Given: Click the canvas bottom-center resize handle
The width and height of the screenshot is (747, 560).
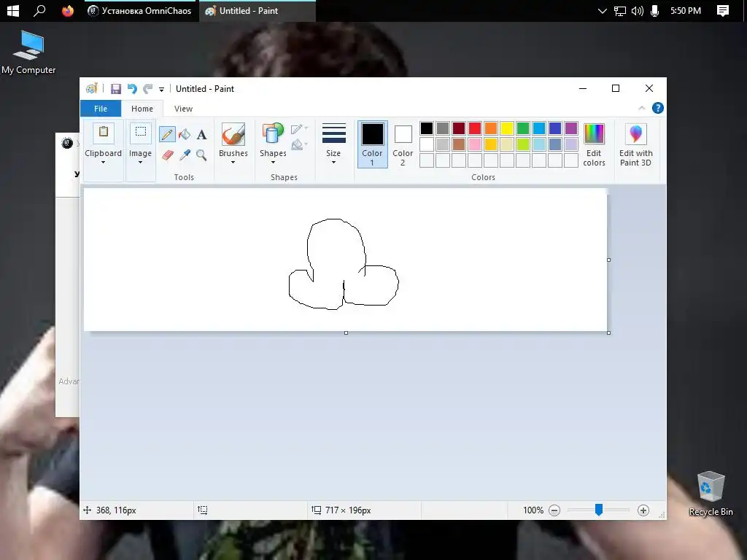Looking at the screenshot, I should pyautogui.click(x=346, y=332).
